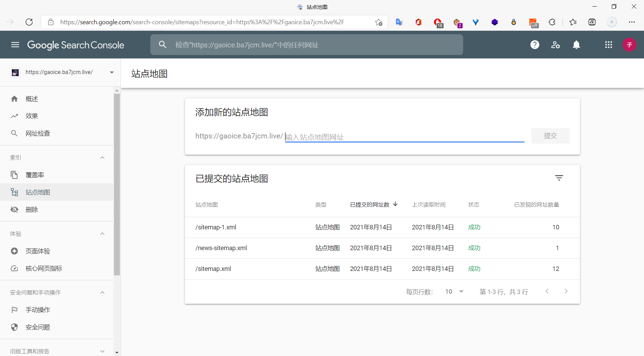
Task: Open the 概述 overview page
Action: 57,99
